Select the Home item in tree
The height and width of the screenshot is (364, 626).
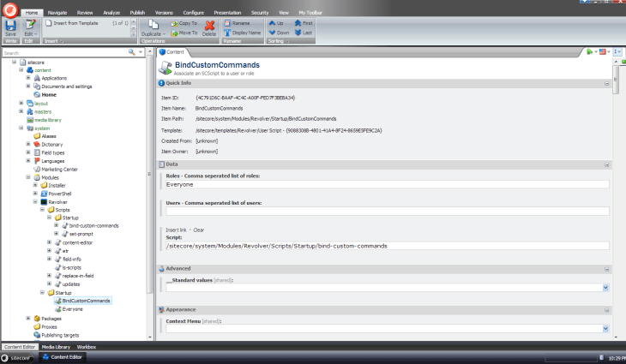pos(45,95)
